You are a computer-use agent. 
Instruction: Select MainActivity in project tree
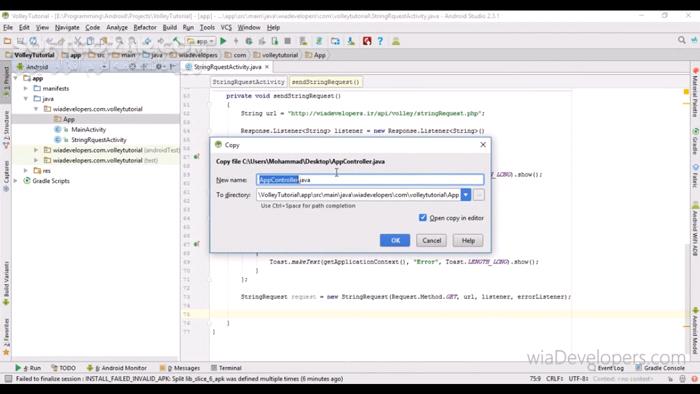pyautogui.click(x=88, y=129)
